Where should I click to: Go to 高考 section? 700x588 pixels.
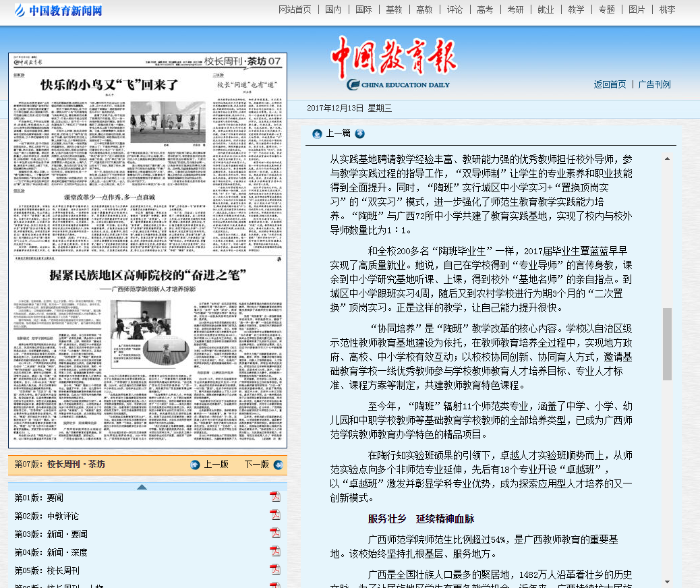485,10
